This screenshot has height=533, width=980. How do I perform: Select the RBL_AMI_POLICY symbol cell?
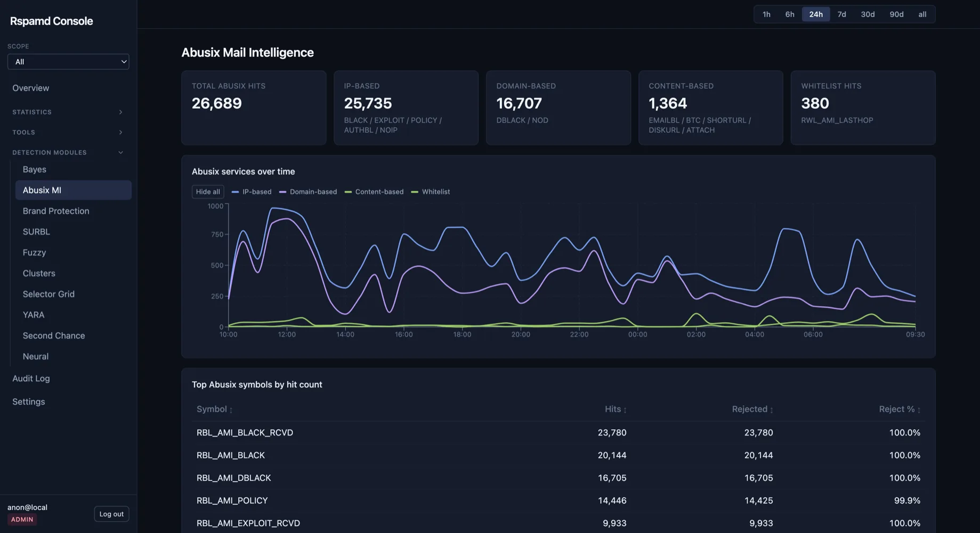tap(232, 501)
